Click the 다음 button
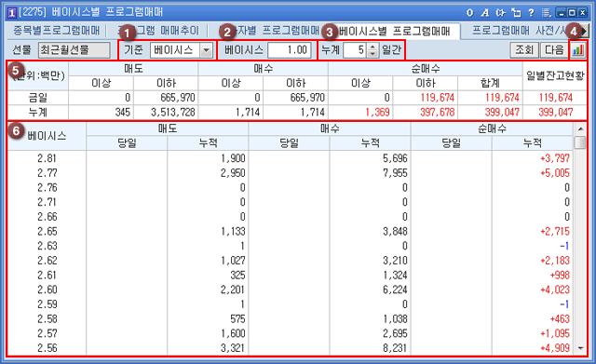Screen dimensions: 596x364 [554, 49]
